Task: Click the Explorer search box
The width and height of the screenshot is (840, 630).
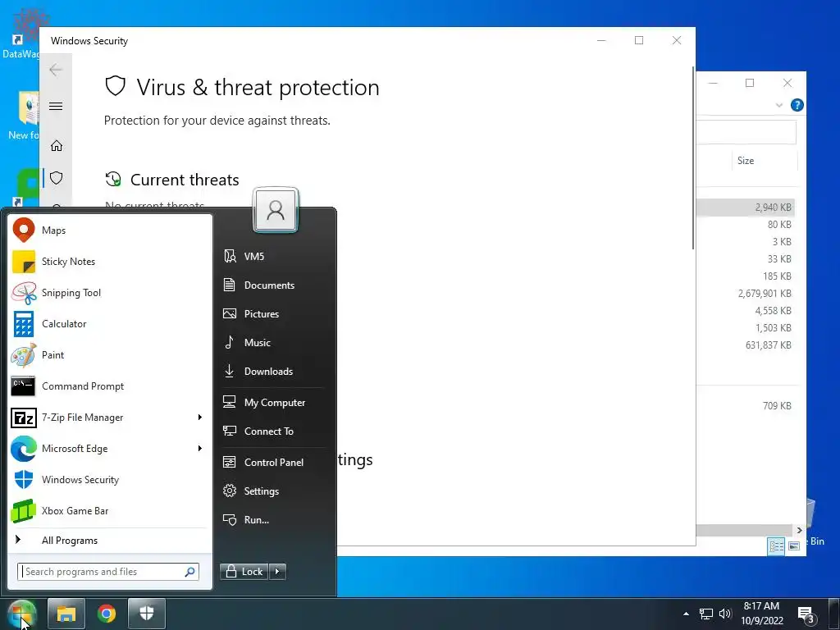Action: pos(746,132)
